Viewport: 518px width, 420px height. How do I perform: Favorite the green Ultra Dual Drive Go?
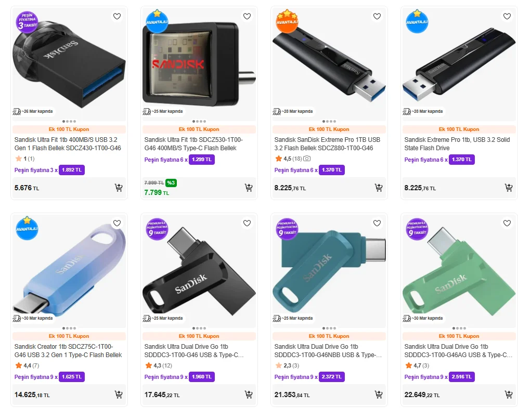point(507,223)
